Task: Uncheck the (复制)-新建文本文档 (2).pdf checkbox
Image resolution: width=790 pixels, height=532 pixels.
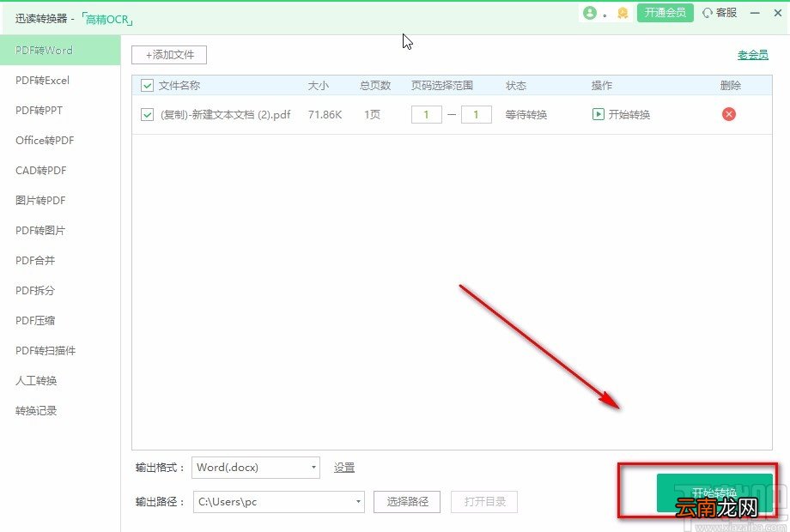Action: [x=147, y=115]
